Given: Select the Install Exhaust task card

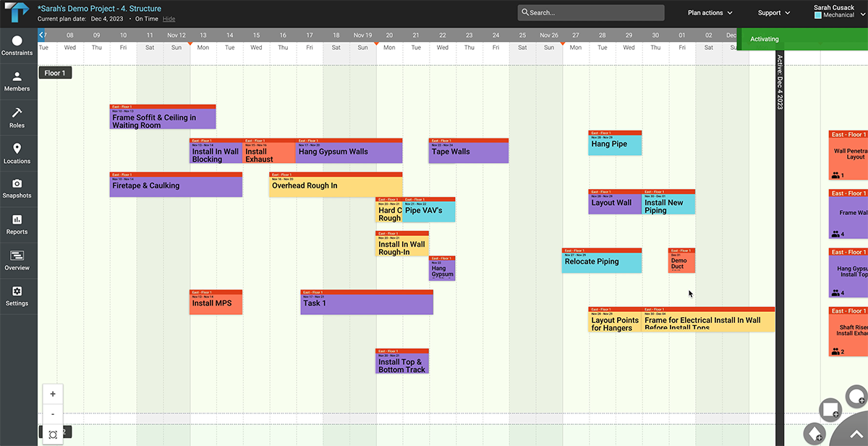Looking at the screenshot, I should (269, 151).
